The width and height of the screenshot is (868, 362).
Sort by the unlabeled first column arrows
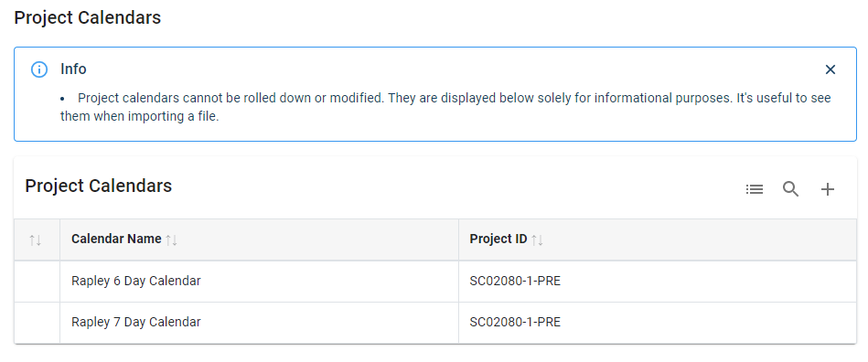[x=36, y=240]
